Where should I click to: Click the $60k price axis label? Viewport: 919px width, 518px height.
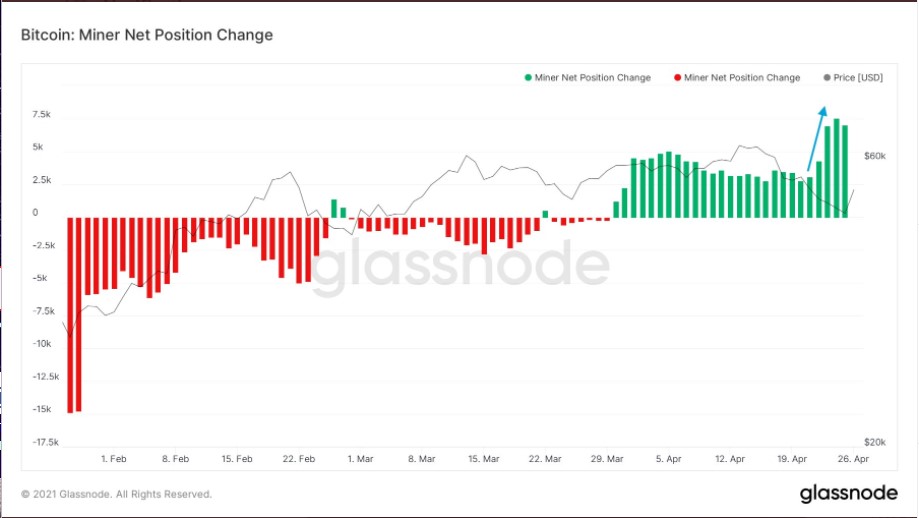875,156
